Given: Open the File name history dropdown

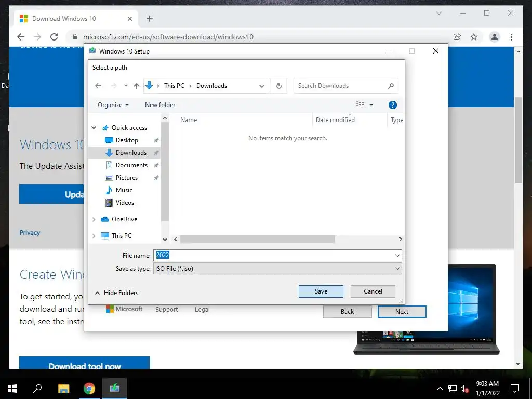Looking at the screenshot, I should click(397, 256).
